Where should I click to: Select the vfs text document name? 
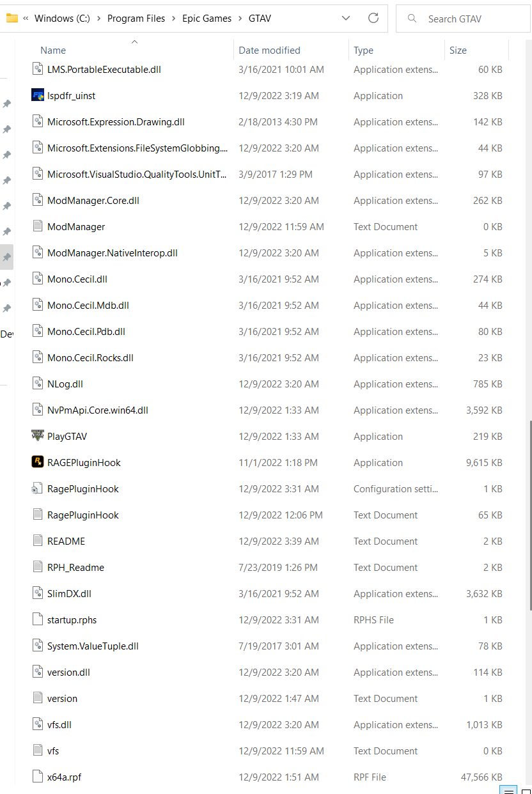(x=53, y=751)
